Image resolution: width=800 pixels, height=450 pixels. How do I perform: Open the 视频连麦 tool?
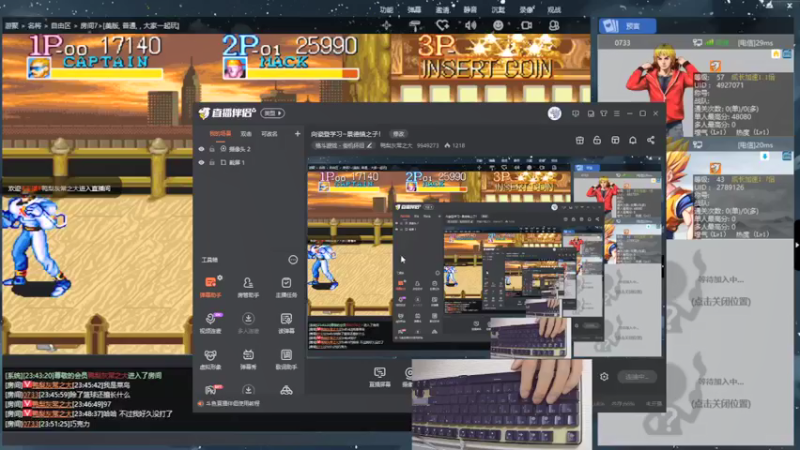(210, 323)
